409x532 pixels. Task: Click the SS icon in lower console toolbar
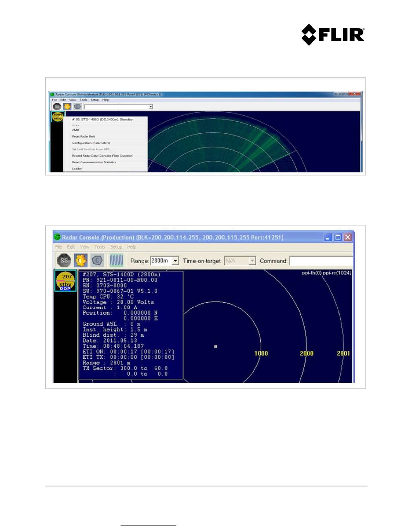[65, 261]
